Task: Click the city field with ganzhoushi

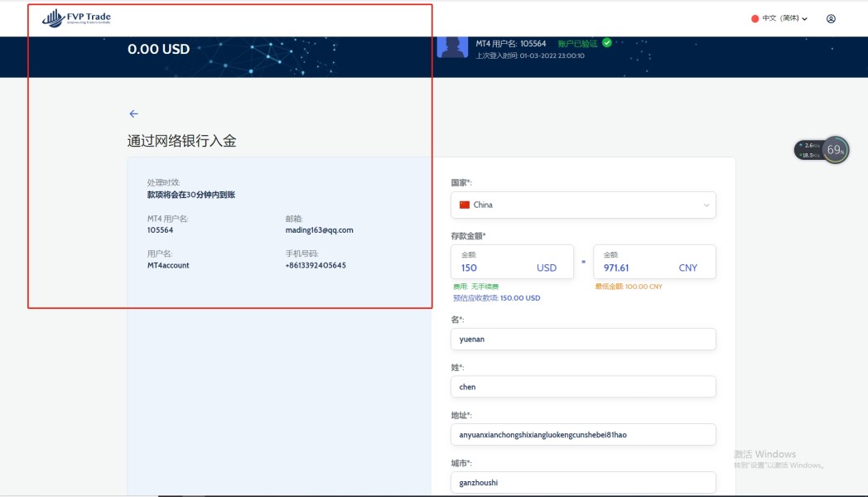Action: tap(583, 483)
